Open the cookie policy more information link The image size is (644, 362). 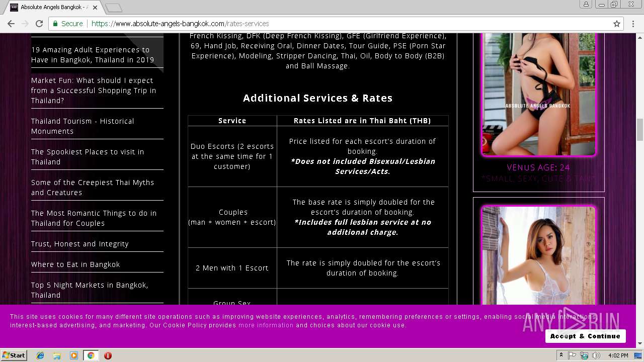266,325
